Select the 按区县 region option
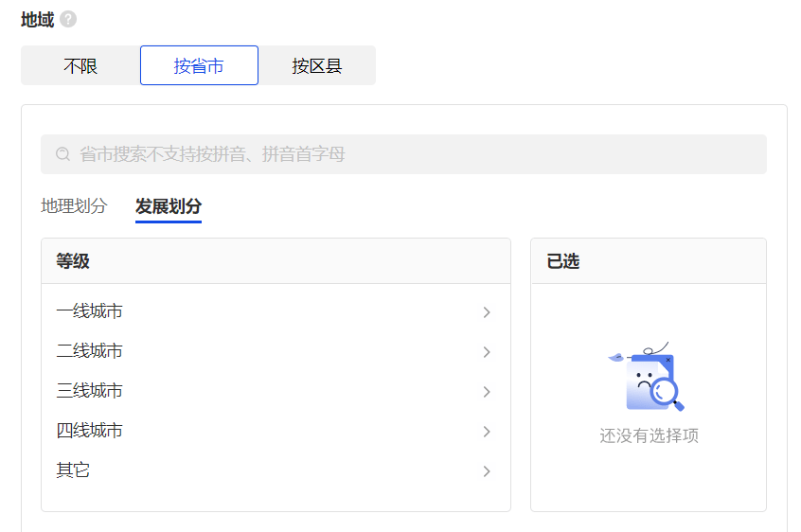 pyautogui.click(x=317, y=65)
